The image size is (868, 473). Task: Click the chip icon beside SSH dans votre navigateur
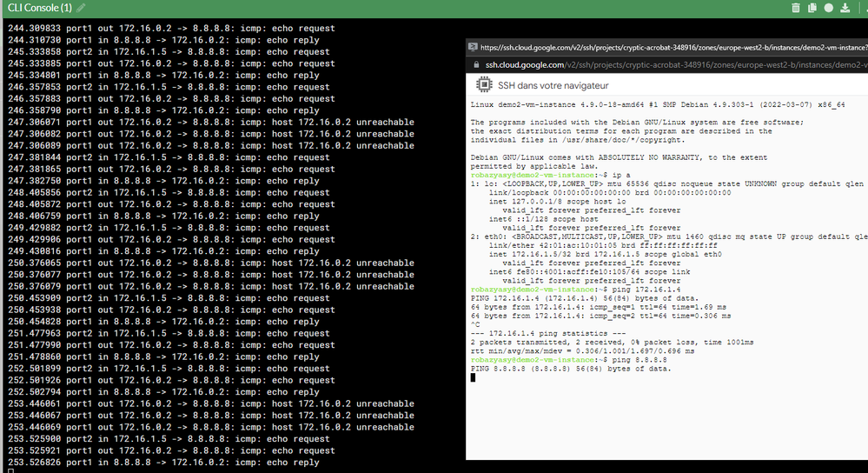point(484,84)
